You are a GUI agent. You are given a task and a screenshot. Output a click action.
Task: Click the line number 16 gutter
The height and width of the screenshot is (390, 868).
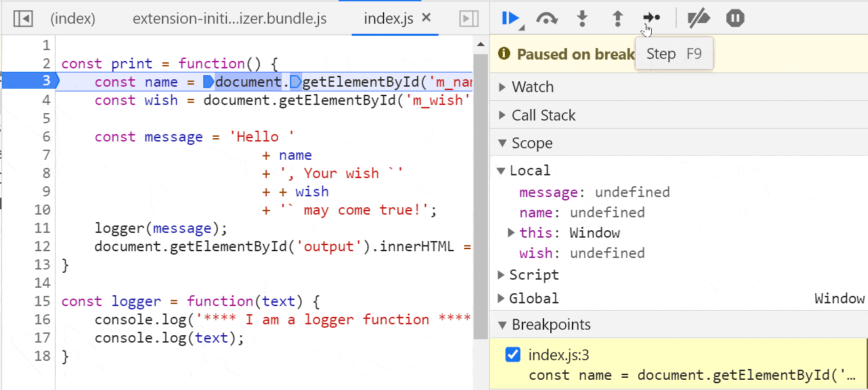42,320
